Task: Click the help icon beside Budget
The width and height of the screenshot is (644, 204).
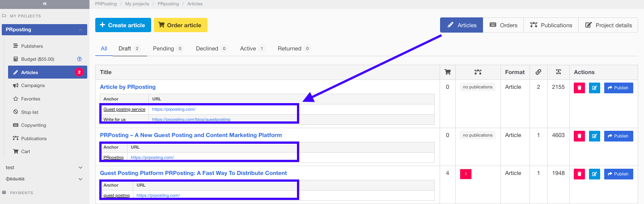Action: 79,59
